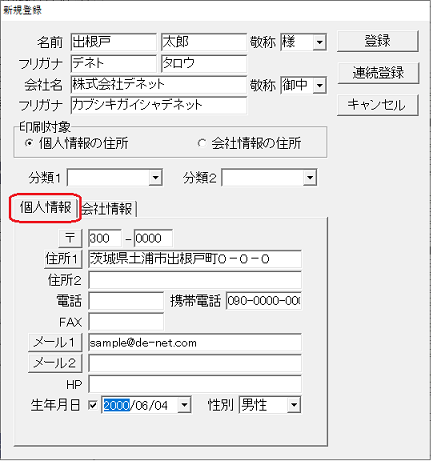Click the 〒 postal code lookup button
Screen dimensions: 433x461
point(70,238)
